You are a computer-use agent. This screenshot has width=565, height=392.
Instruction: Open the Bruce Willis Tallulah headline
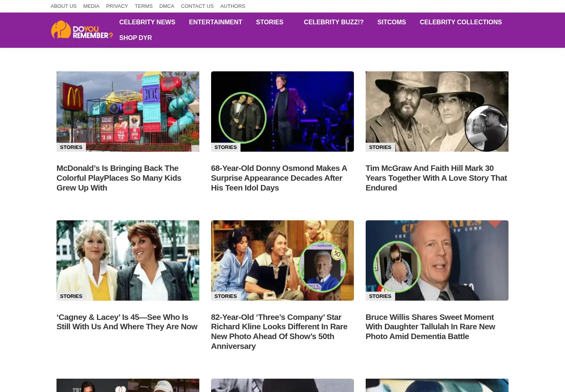430,327
